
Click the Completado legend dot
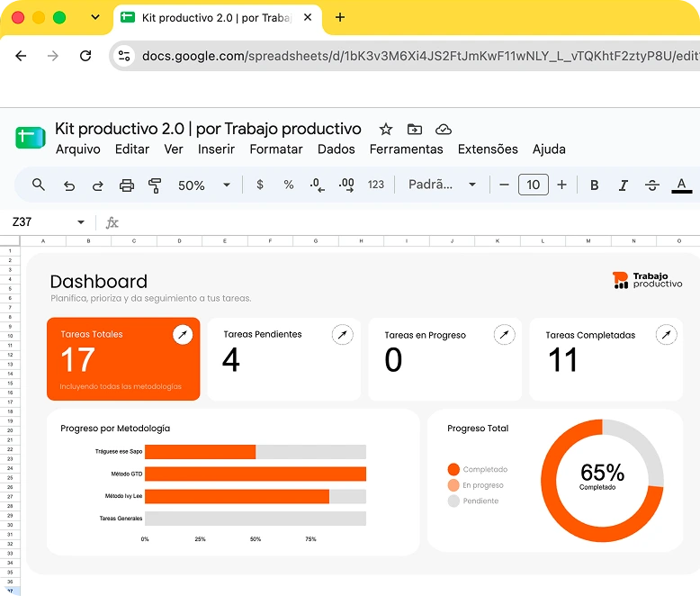point(453,469)
